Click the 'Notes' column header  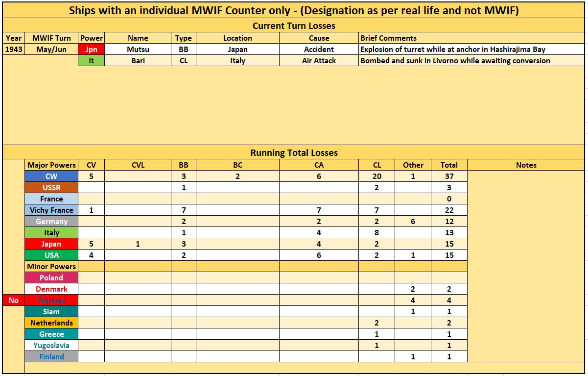click(x=526, y=165)
